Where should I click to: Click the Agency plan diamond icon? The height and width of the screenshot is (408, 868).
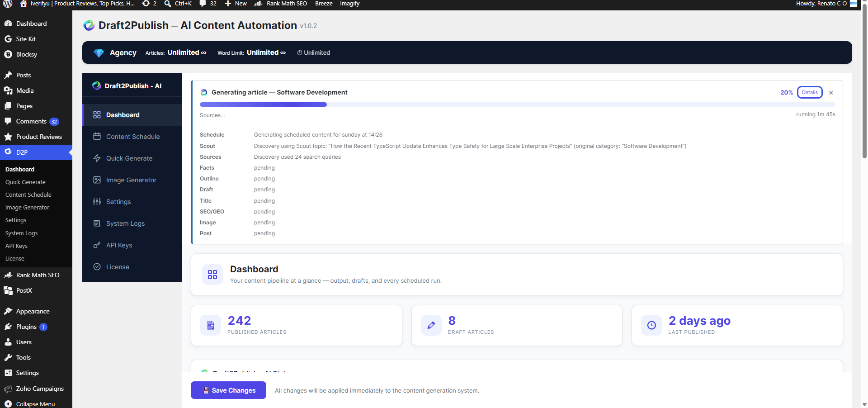pyautogui.click(x=99, y=53)
